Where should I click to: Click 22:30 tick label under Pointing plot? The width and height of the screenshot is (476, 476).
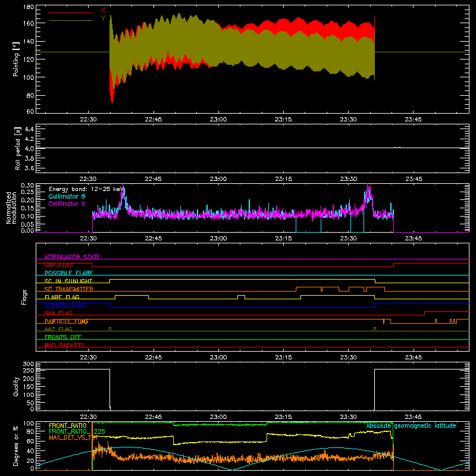[88, 120]
